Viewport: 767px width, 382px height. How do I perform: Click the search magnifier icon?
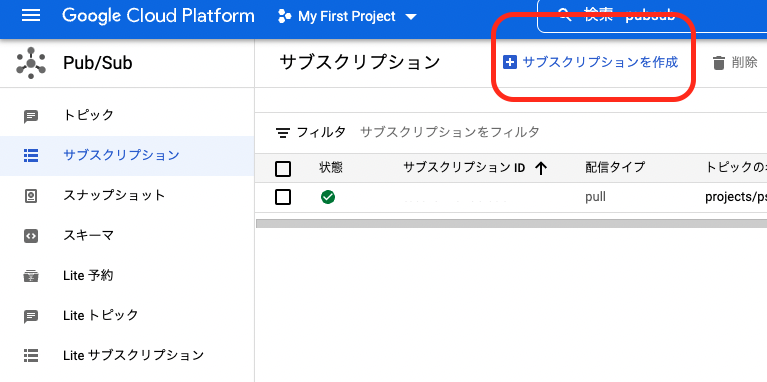pyautogui.click(x=565, y=15)
